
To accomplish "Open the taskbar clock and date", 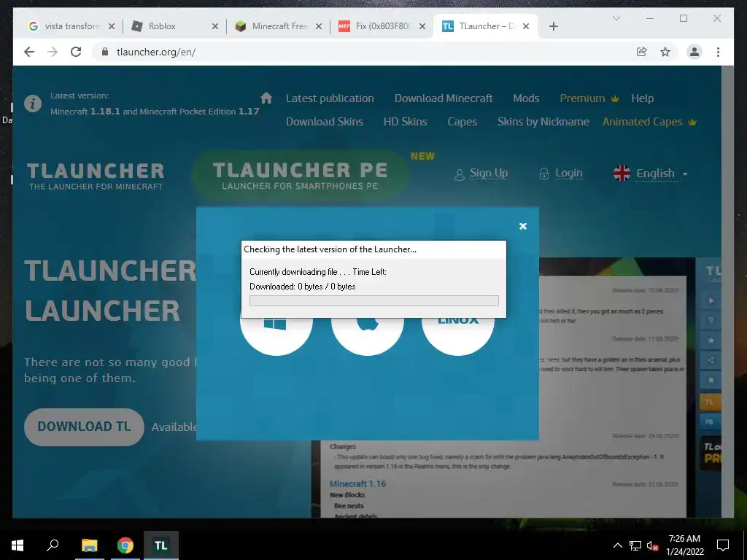I will point(684,545).
